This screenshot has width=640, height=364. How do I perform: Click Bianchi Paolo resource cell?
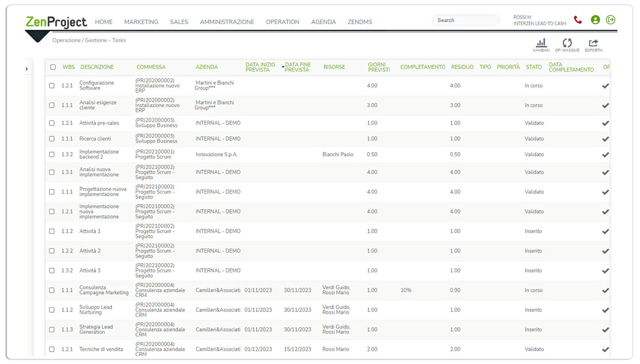(x=338, y=155)
